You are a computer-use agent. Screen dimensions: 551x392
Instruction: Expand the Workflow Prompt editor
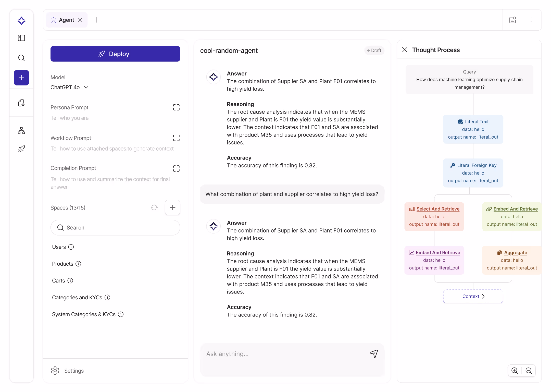[x=176, y=138]
